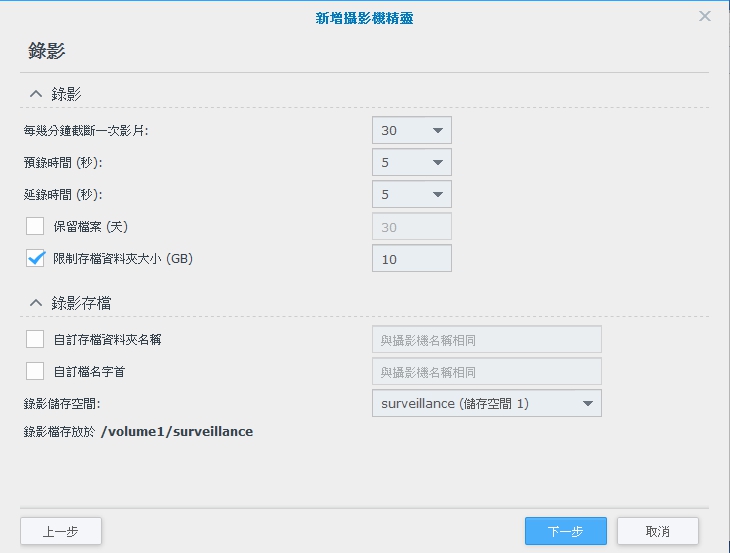Click the 限制存檔資料夾大小 value field showing 10
The width and height of the screenshot is (730, 553).
pyautogui.click(x=412, y=258)
